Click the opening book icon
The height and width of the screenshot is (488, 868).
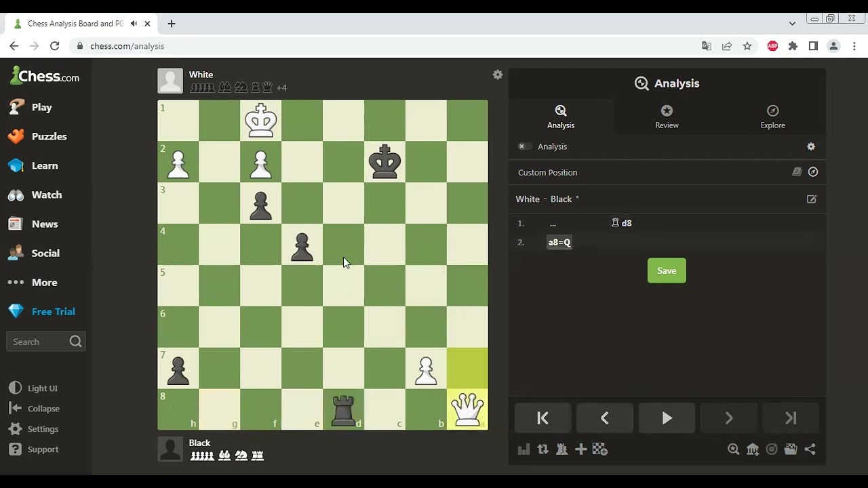click(x=797, y=172)
